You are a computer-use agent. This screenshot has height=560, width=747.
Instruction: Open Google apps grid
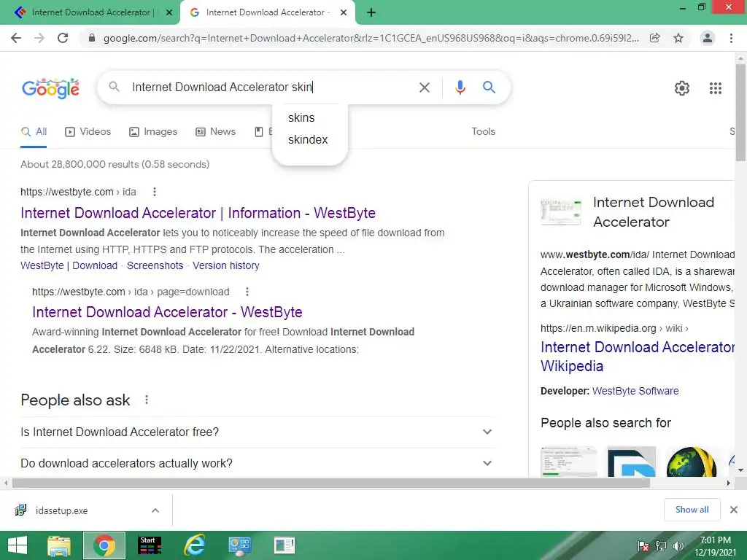pyautogui.click(x=715, y=88)
